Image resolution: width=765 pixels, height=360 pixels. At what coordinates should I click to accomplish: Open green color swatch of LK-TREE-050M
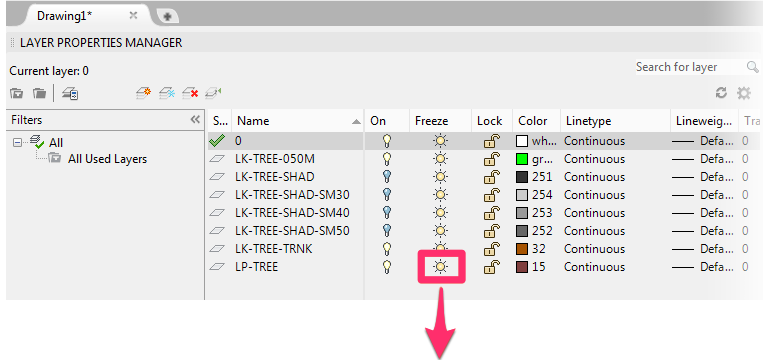pyautogui.click(x=522, y=159)
